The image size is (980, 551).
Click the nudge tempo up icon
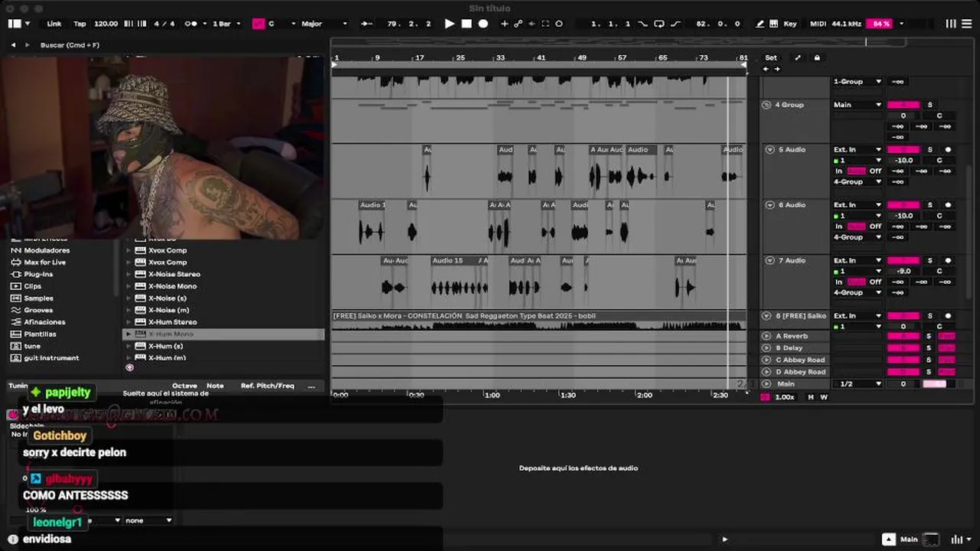[x=141, y=24]
